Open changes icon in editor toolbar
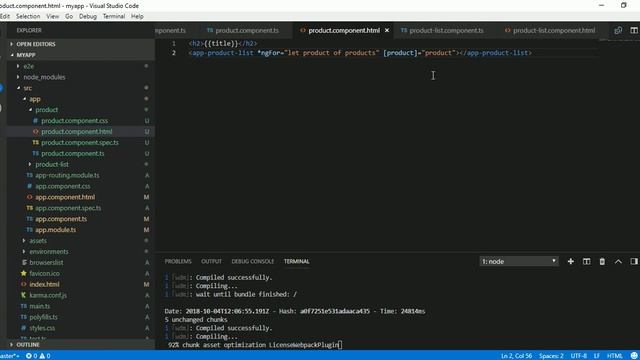Image resolution: width=640 pixels, height=360 pixels. click(618, 30)
